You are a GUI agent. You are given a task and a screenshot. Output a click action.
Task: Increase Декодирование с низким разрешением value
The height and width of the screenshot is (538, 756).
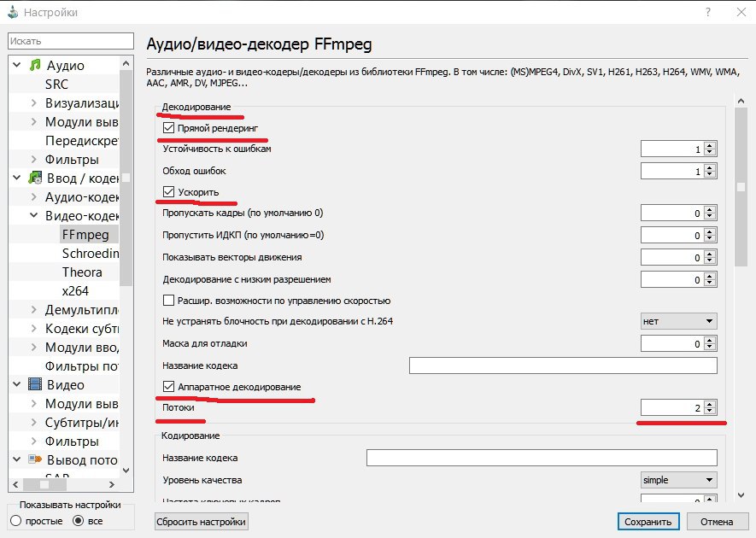(710, 276)
